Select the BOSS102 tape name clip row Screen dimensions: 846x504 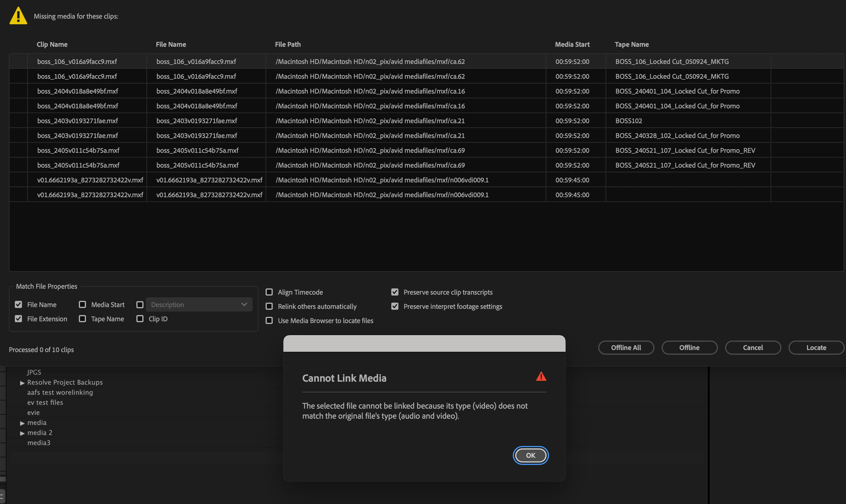coord(628,121)
